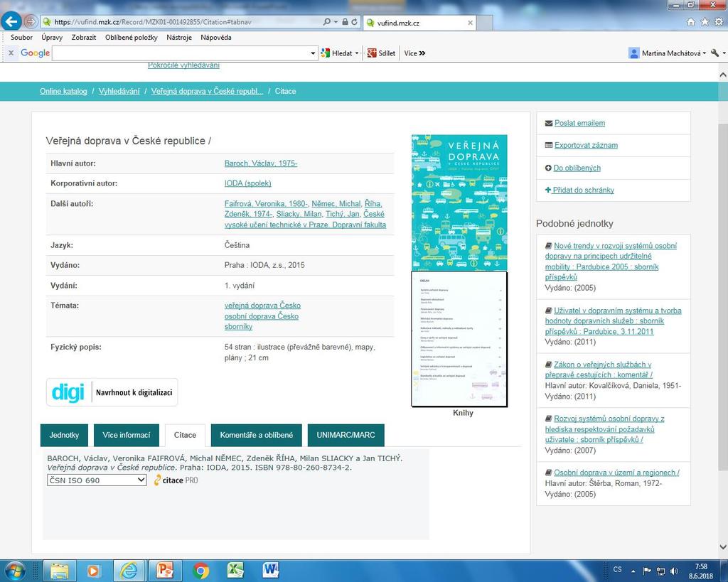Open Windows Media Player from the taskbar

(x=93, y=571)
